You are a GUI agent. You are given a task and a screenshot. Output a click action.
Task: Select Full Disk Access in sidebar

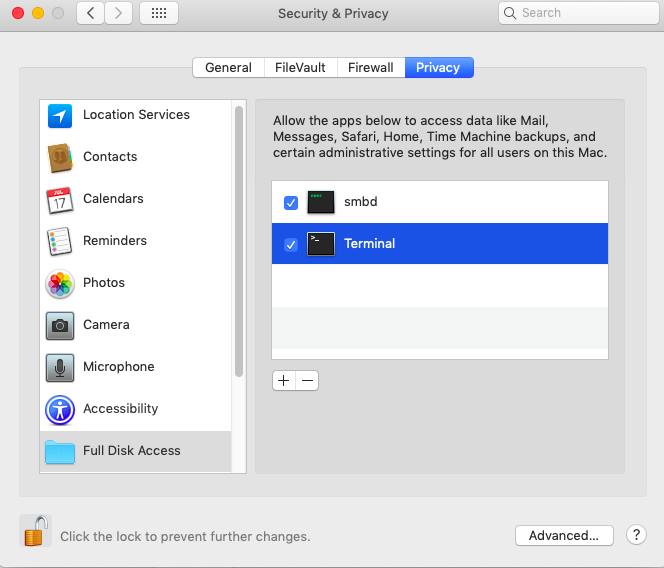(x=131, y=451)
